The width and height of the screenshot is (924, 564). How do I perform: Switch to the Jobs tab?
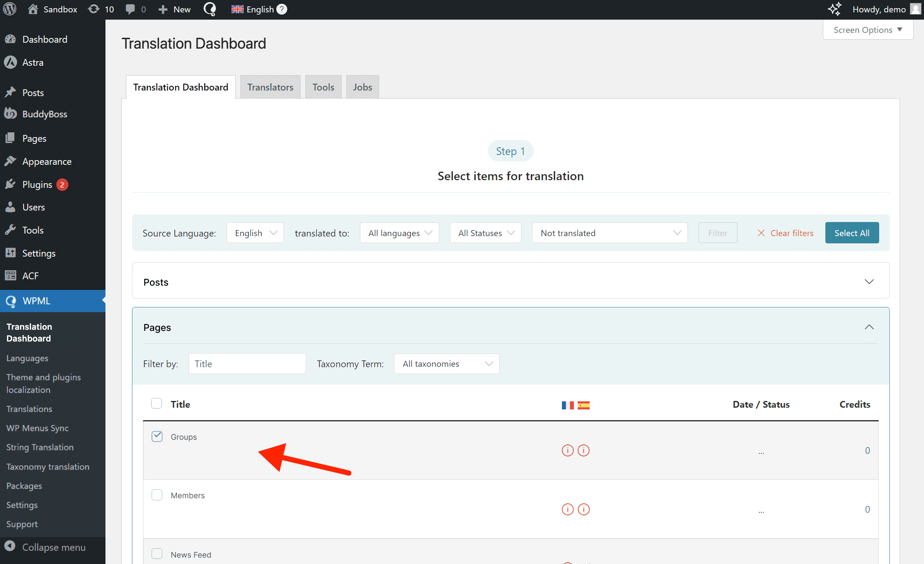(363, 87)
